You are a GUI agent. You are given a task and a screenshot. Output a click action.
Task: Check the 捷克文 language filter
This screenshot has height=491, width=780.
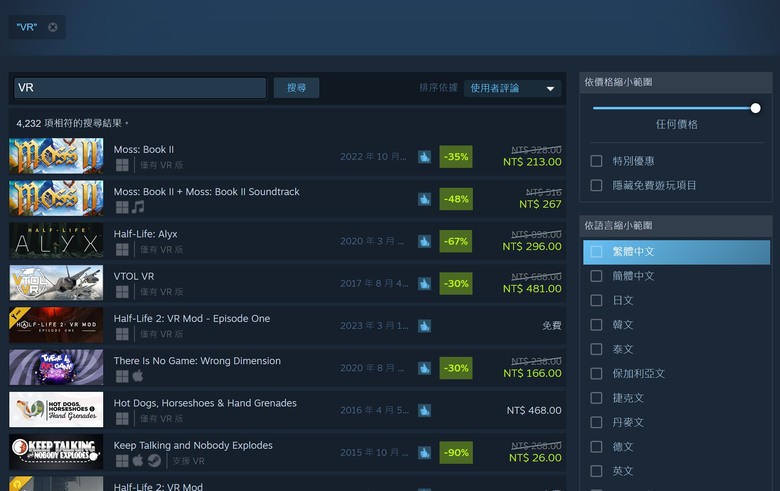596,398
